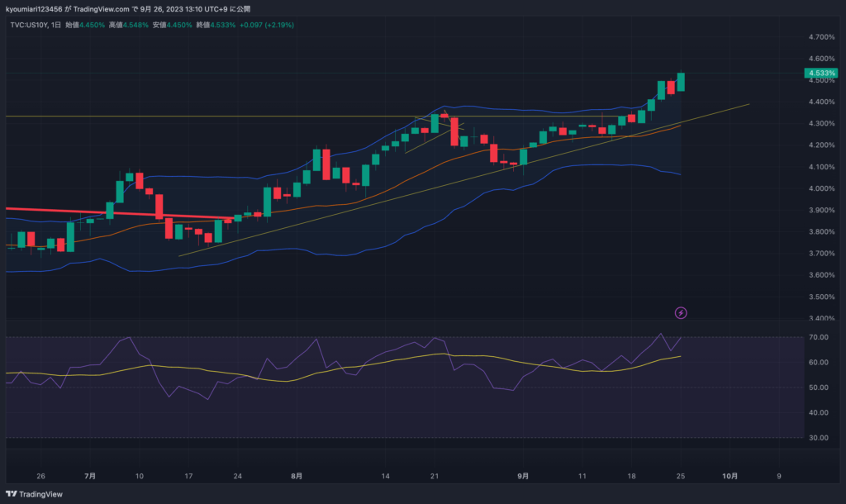
Task: Click the 4.000% price axis label
Action: (x=821, y=189)
